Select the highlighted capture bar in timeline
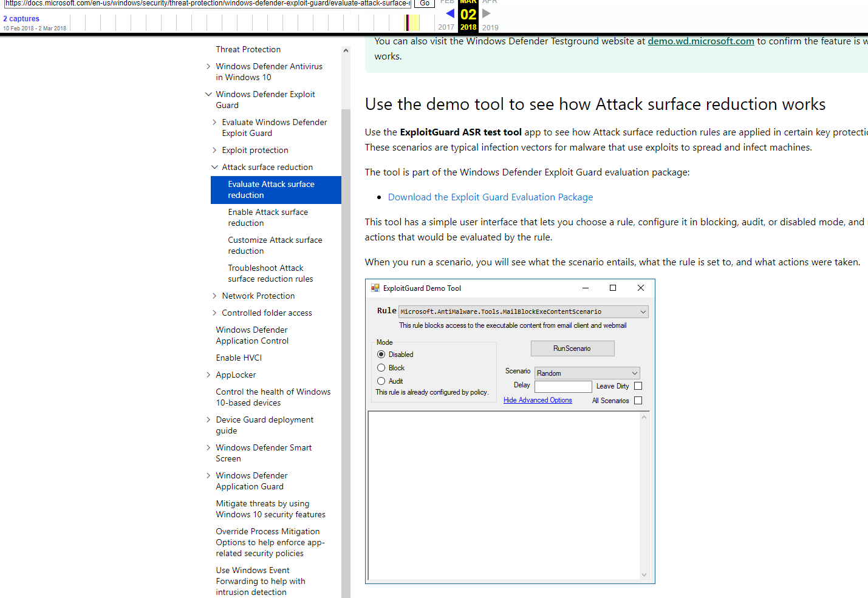Image resolution: width=868 pixels, height=598 pixels. (412, 22)
